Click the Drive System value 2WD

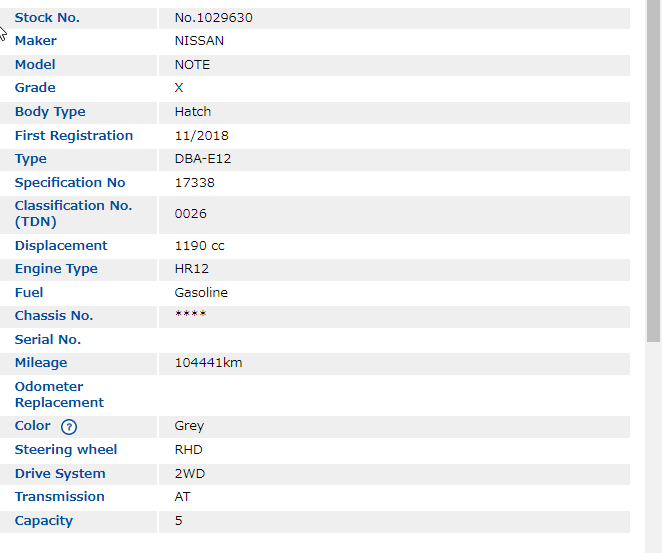[189, 474]
